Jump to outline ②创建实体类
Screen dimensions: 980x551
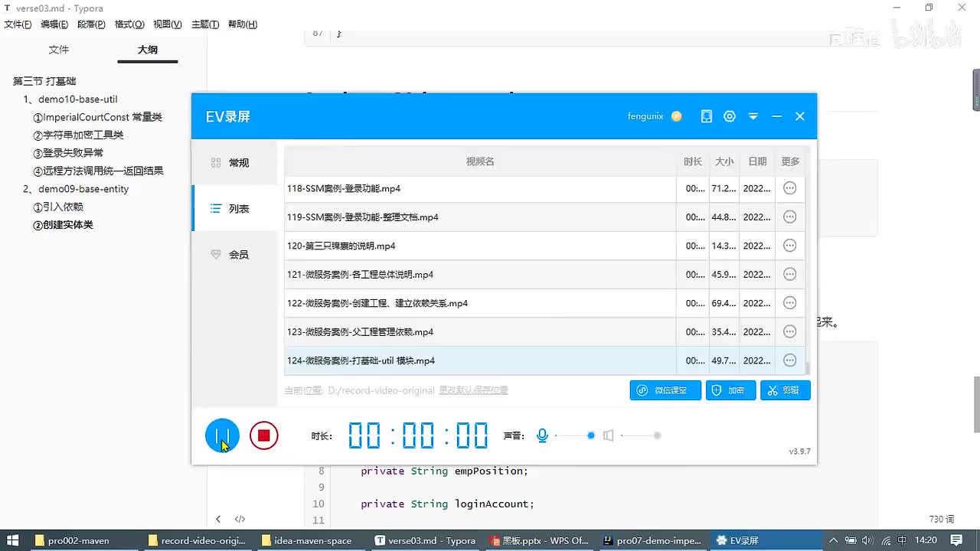tap(63, 225)
